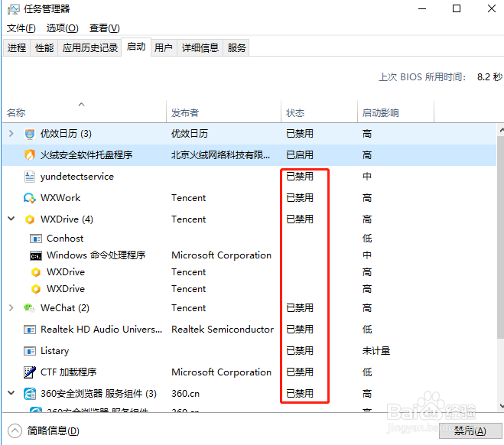Viewport: 504px width, 445px height.
Task: Click the scrollbar up arrow
Action: pyautogui.click(x=501, y=130)
